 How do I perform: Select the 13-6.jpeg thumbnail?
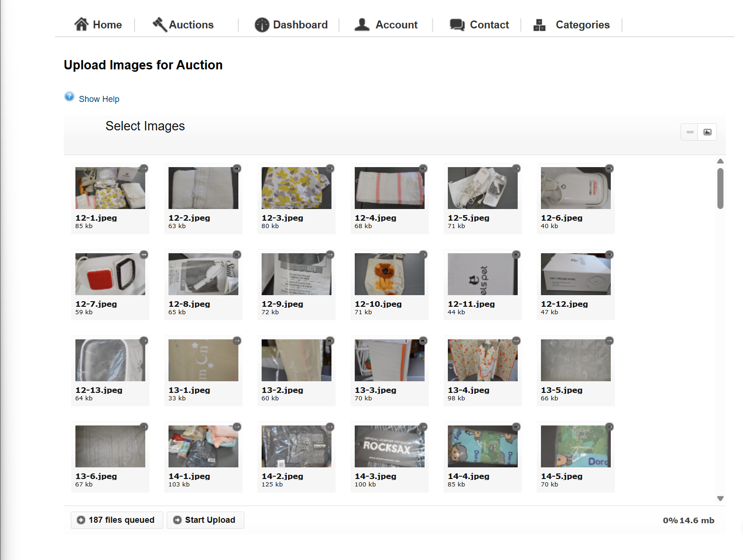pos(110,446)
